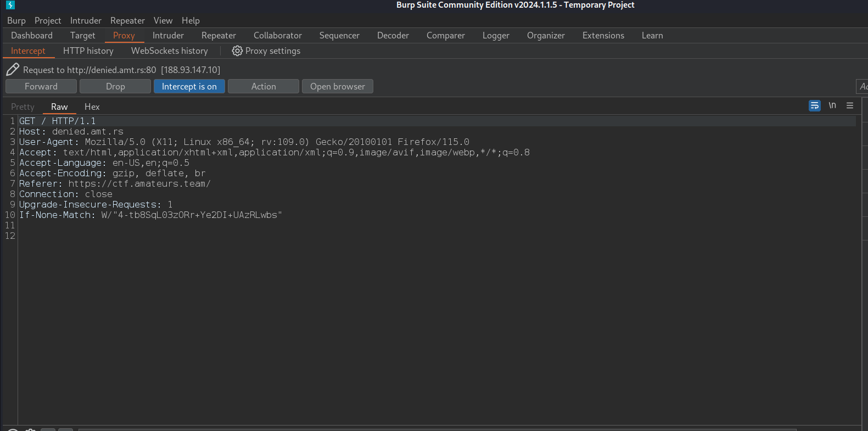
Task: Click the User-Agent header line
Action: pos(244,142)
